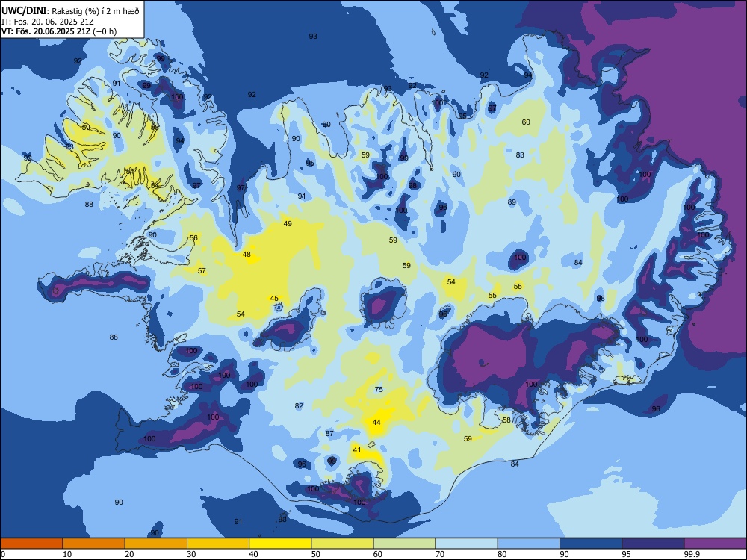Click the '58' humidity value
The height and width of the screenshot is (560, 747).
coord(506,420)
